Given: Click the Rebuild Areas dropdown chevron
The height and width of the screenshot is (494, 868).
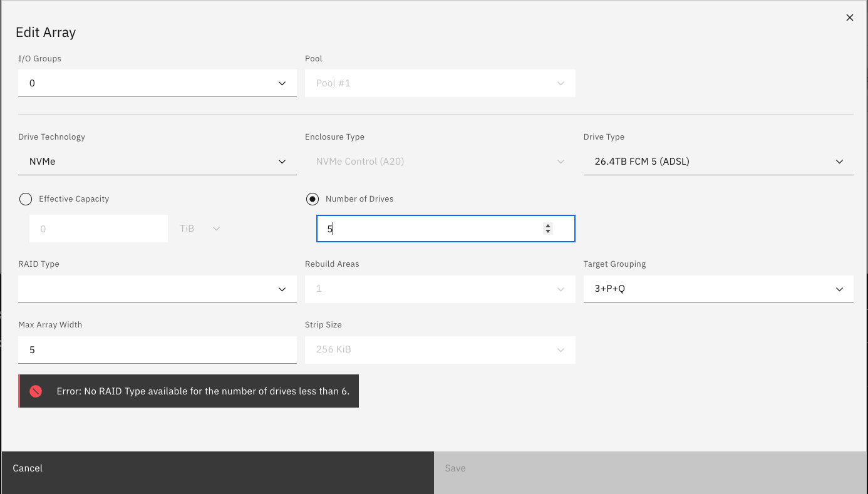Looking at the screenshot, I should tap(561, 289).
